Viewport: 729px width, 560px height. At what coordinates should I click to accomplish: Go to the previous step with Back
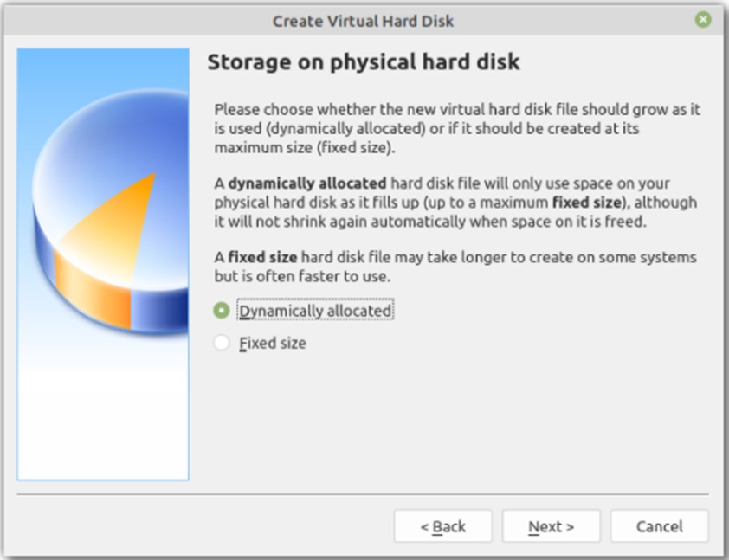click(x=442, y=526)
